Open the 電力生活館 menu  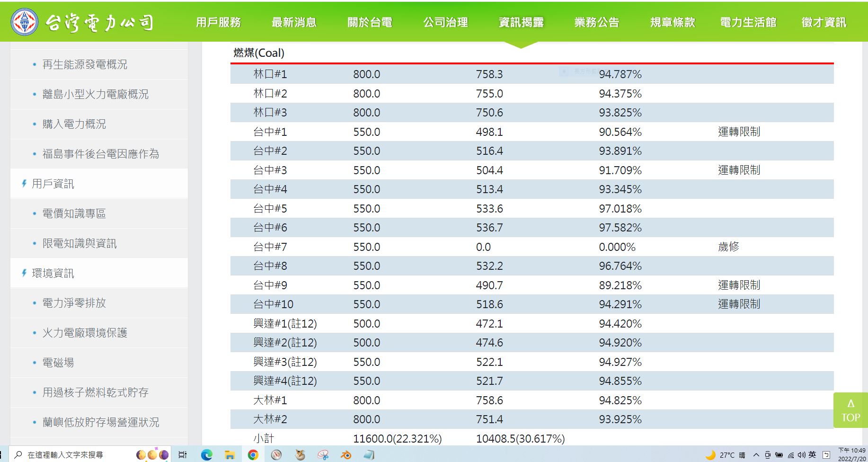tap(748, 22)
